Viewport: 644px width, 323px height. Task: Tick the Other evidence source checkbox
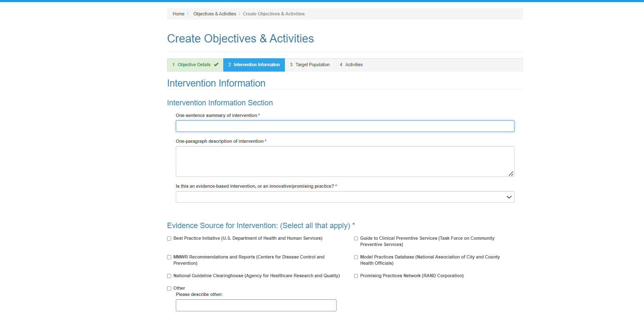(x=169, y=288)
